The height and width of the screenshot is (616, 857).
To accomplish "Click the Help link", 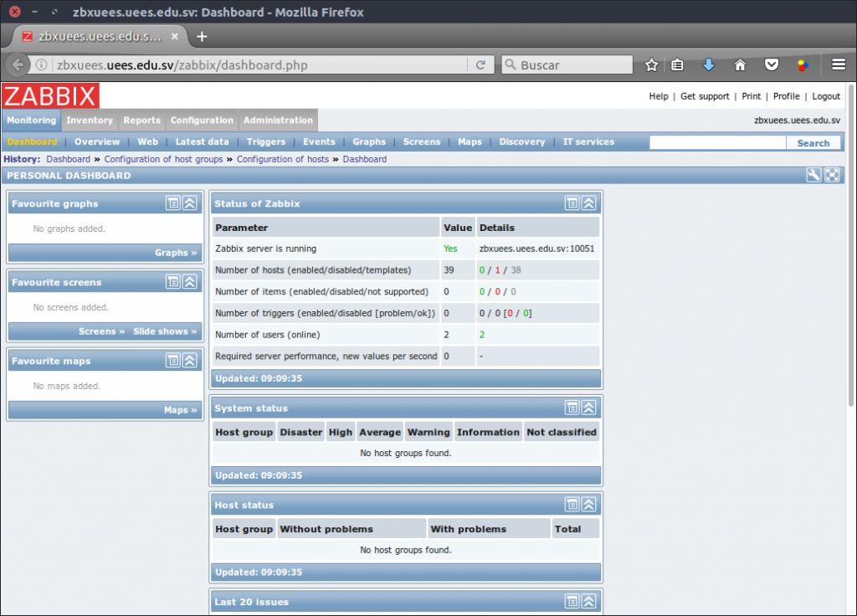I will pos(659,96).
